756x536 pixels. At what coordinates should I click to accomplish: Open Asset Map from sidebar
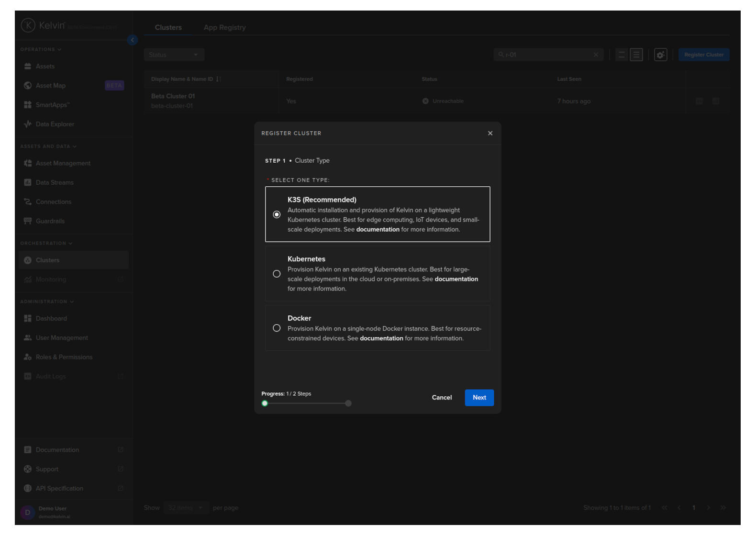click(51, 86)
